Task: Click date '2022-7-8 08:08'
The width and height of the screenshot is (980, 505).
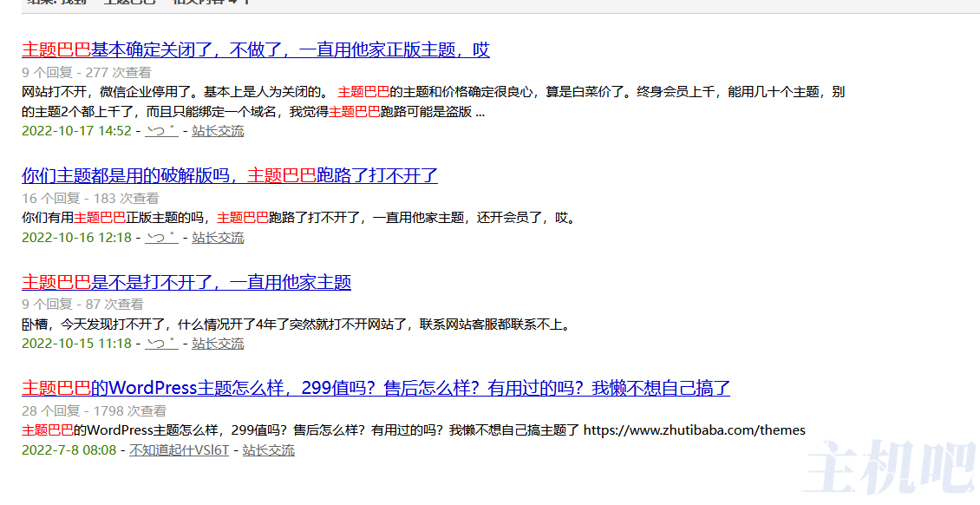Action: click(69, 450)
